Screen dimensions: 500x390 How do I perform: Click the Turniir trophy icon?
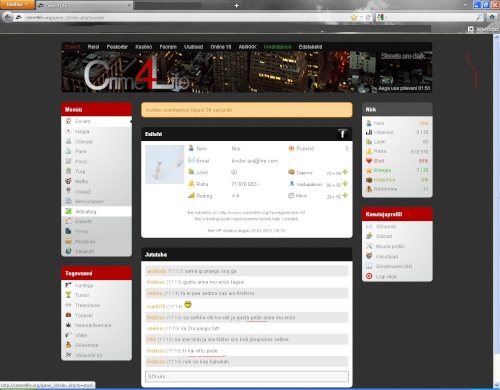pyautogui.click(x=68, y=295)
